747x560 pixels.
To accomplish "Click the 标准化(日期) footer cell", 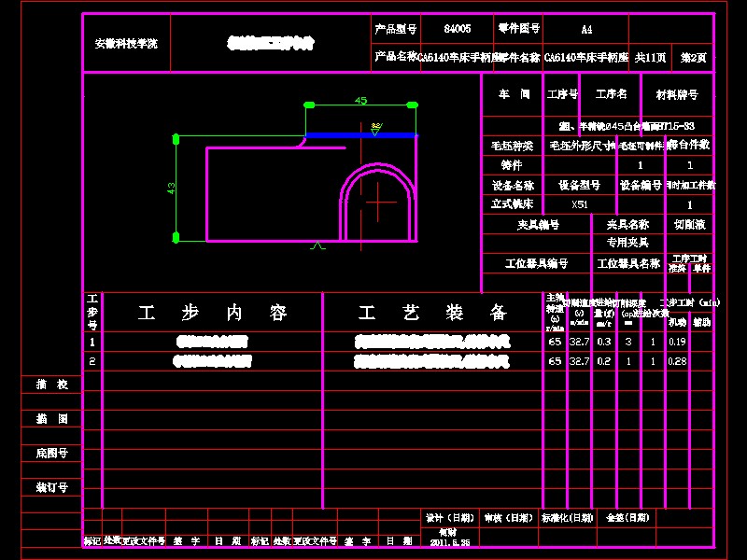I will (567, 518).
